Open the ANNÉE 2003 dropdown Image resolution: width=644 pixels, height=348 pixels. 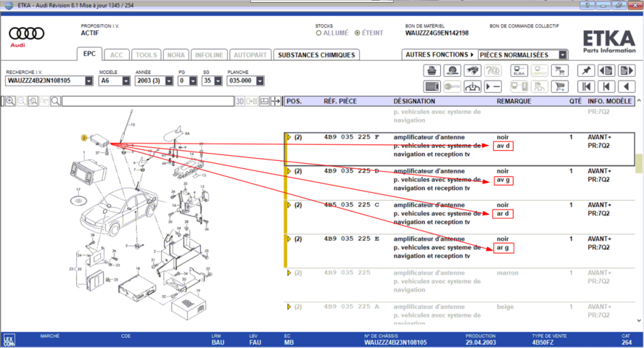(169, 81)
